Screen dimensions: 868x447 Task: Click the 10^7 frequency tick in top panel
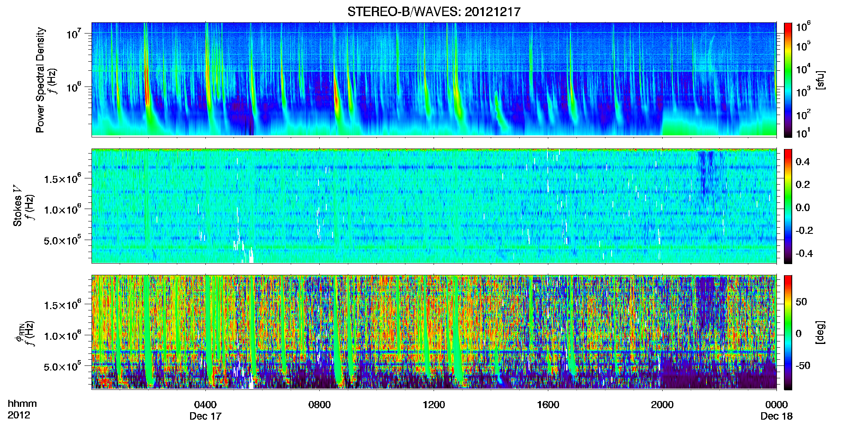[74, 34]
